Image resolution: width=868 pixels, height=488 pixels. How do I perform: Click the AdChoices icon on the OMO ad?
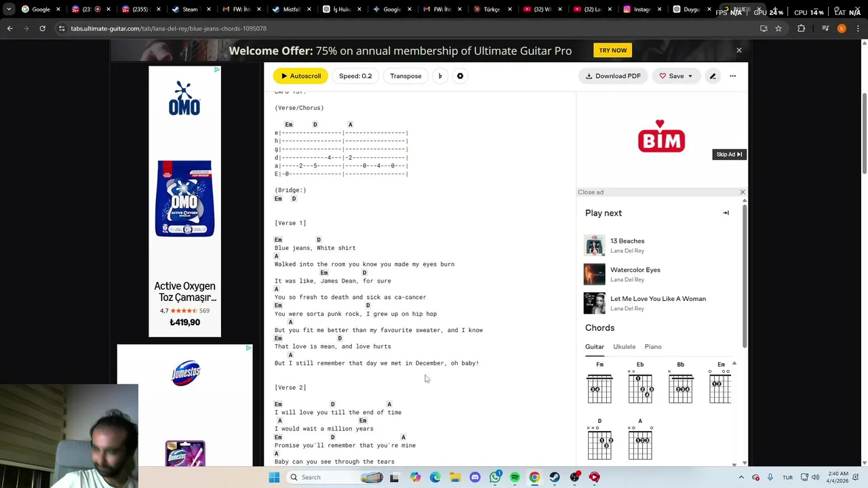tap(216, 70)
